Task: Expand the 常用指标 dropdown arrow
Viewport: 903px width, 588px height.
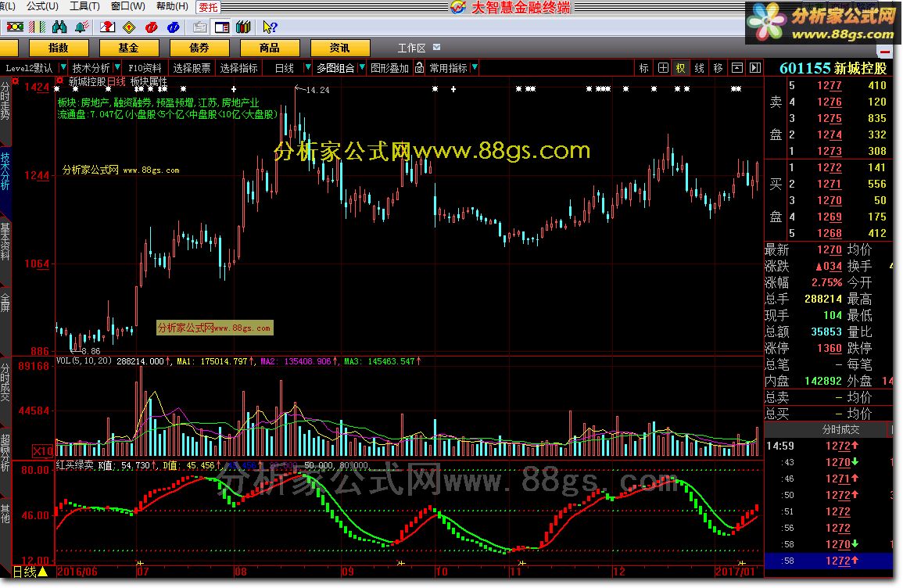Action: pos(475,68)
